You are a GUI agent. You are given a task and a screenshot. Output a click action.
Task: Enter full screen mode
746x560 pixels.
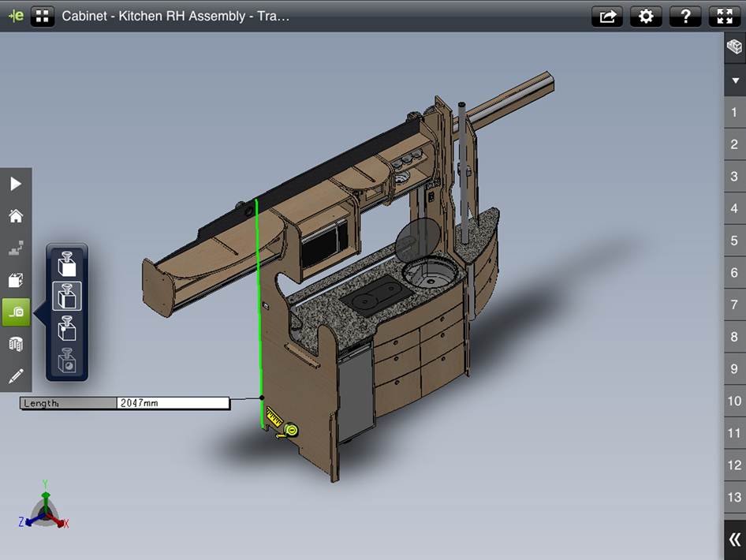pos(725,16)
